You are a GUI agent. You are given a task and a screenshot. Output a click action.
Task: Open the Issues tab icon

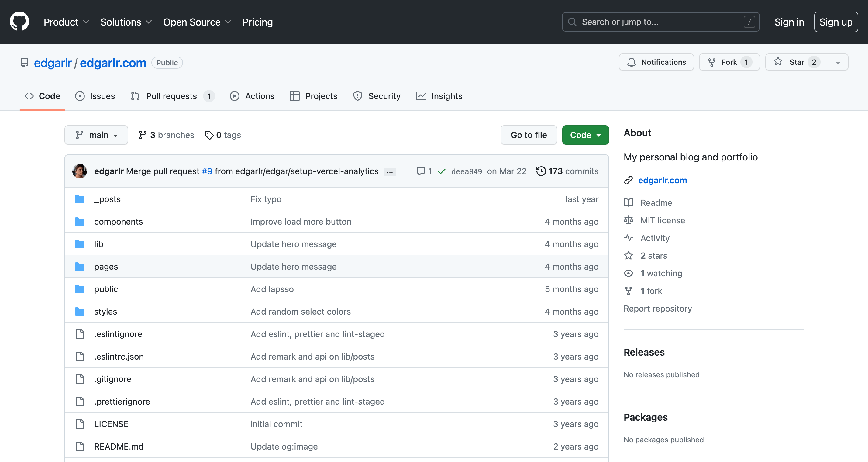(80, 96)
